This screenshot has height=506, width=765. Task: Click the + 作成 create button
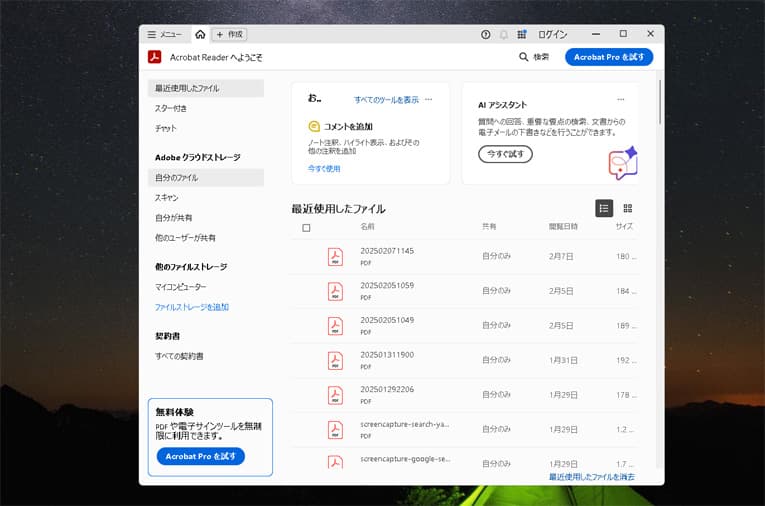[x=229, y=34]
